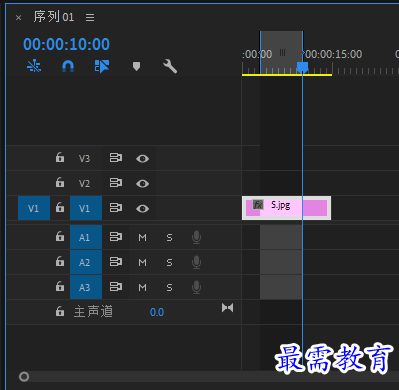Toggle lock for track V3
The height and width of the screenshot is (390, 399).
pos(60,157)
